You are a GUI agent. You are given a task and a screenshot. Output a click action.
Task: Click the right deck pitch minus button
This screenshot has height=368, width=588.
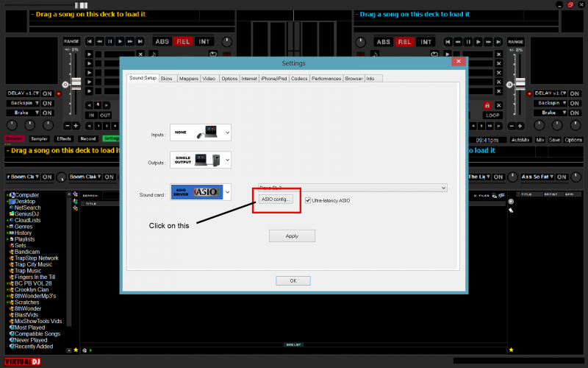[512, 126]
